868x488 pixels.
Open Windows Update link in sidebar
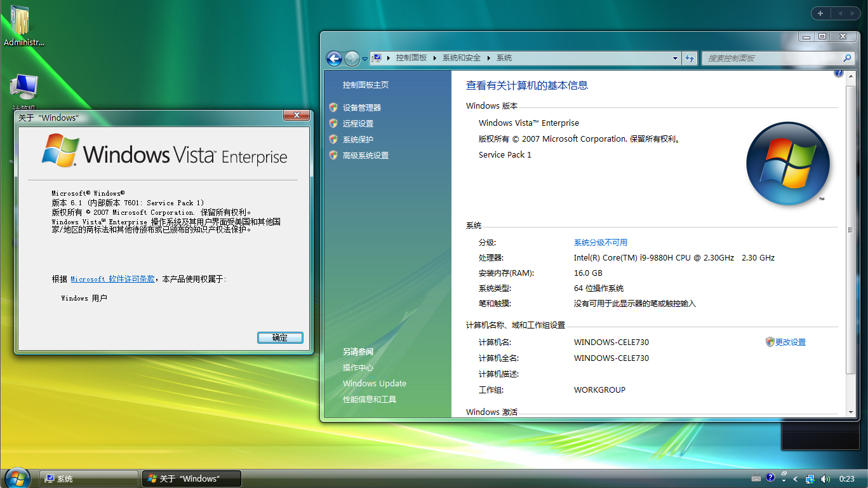click(375, 384)
